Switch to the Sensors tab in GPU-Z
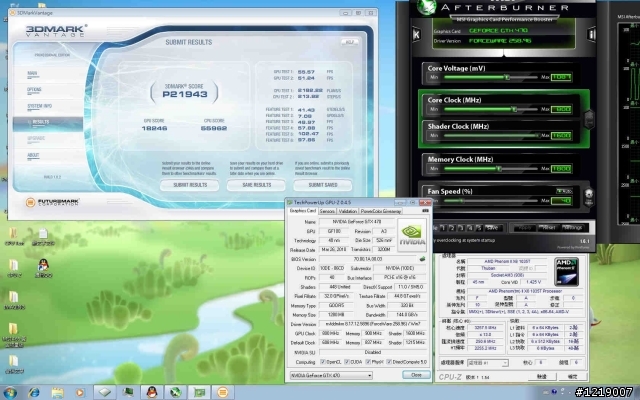 [x=327, y=211]
